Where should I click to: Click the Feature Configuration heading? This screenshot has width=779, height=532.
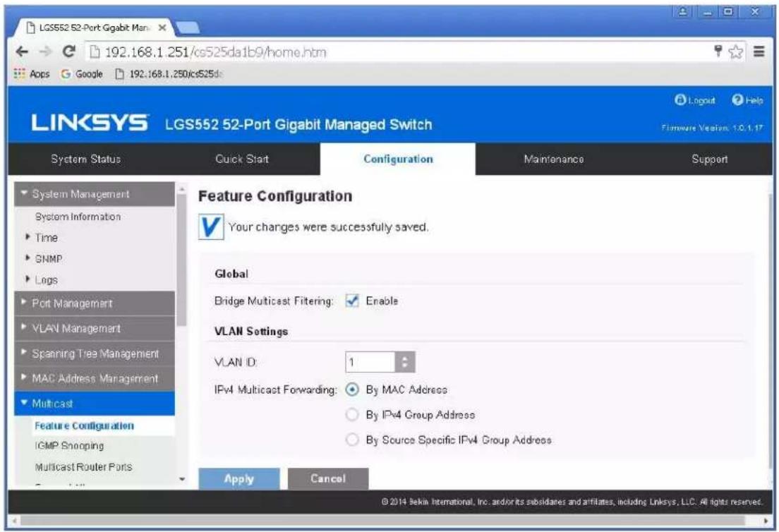coord(275,196)
